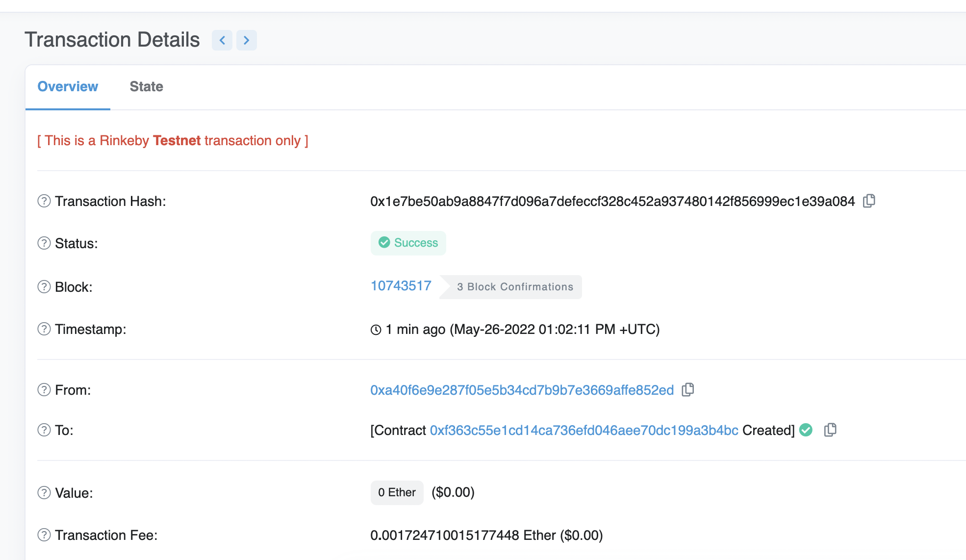Copy the created contract address
Viewport: 966px width, 560px height.
pos(830,430)
